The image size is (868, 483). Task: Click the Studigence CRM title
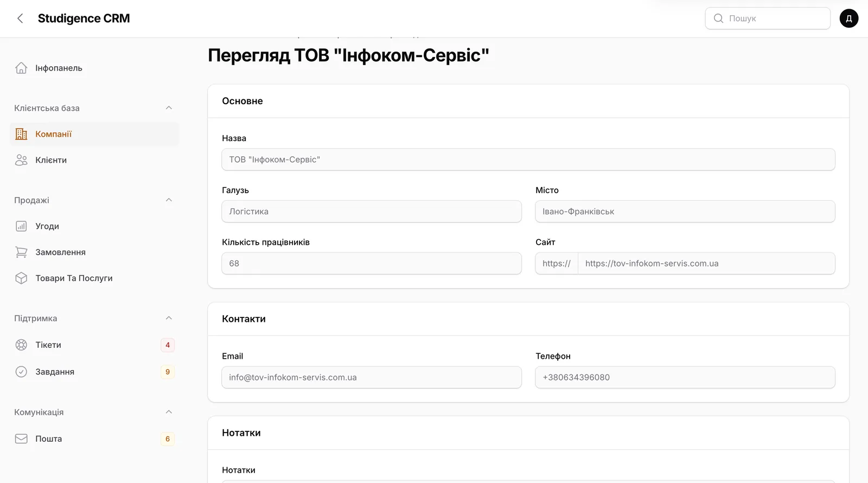tap(84, 18)
